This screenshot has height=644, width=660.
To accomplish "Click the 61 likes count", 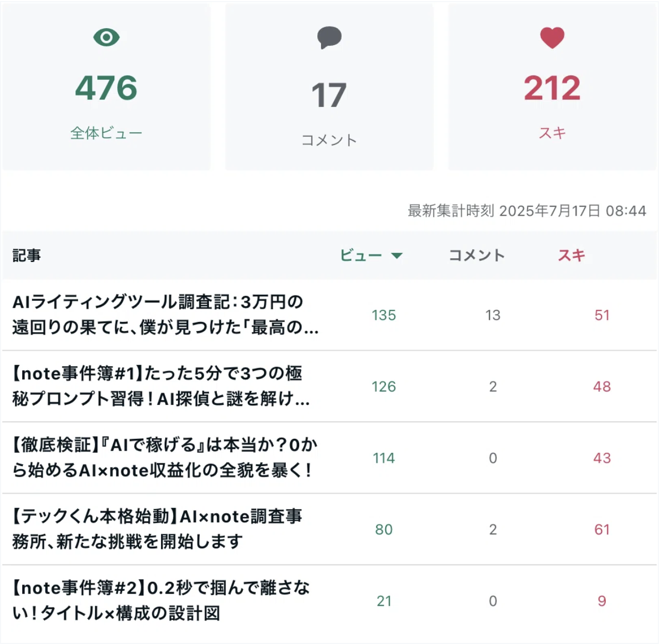I will point(602,529).
